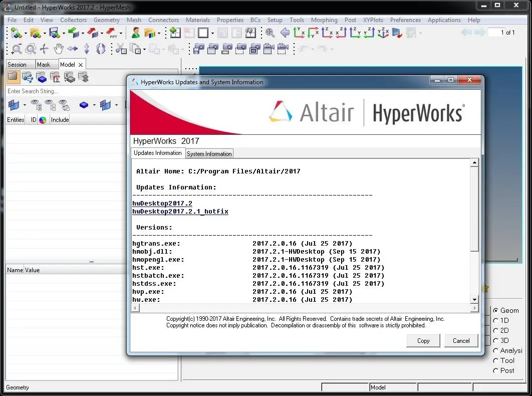Select the 1D radio button
Screen dimensions: 532x396
(x=496, y=321)
